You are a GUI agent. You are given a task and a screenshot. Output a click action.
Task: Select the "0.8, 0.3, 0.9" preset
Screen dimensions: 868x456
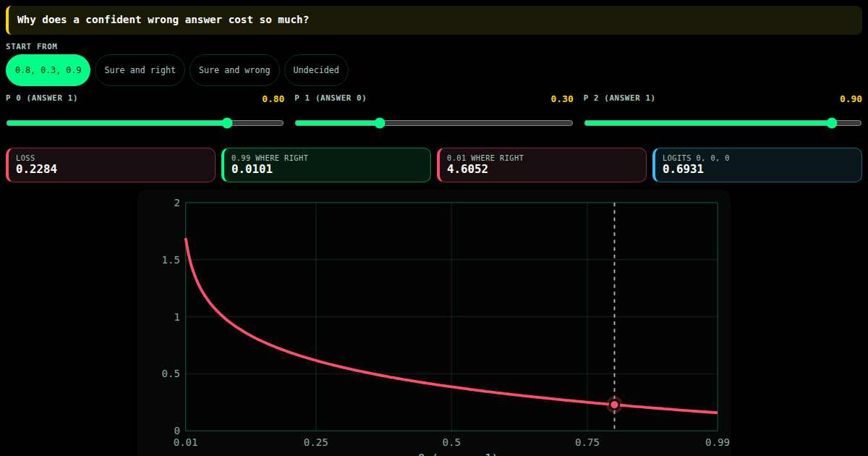(48, 70)
